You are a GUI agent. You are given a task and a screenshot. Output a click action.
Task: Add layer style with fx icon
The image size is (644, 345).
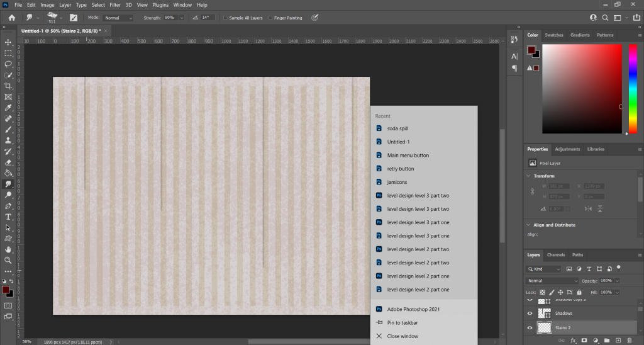pos(573,340)
